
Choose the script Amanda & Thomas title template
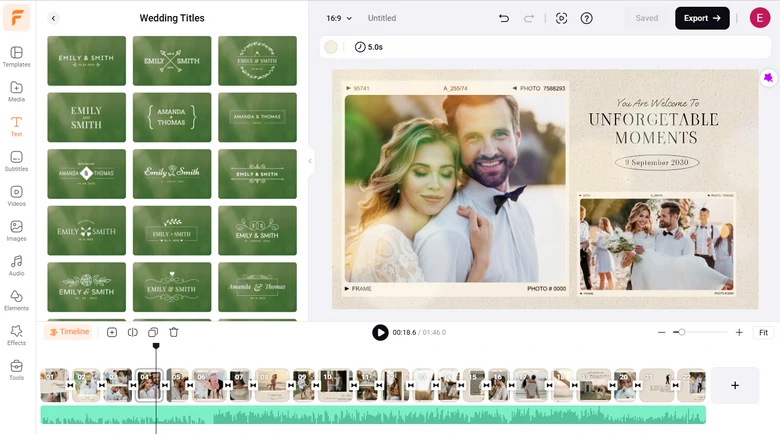click(x=257, y=287)
